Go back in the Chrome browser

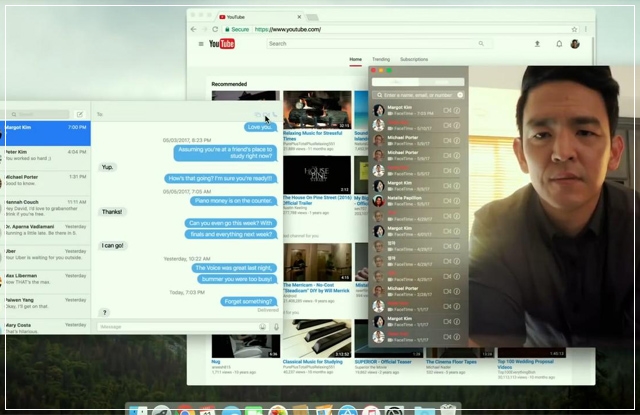193,29
